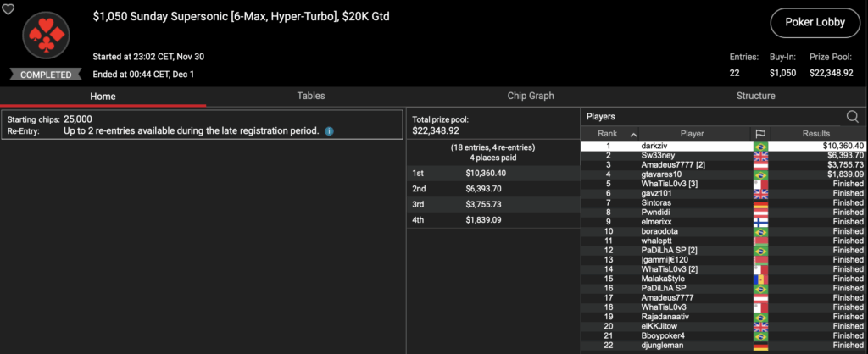The width and height of the screenshot is (868, 354).
Task: Open the Structure tab
Action: pos(755,96)
